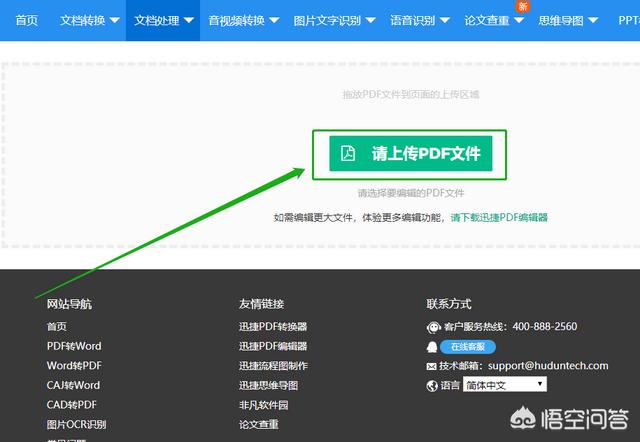Click the 网站导航 footer heading

click(69, 304)
